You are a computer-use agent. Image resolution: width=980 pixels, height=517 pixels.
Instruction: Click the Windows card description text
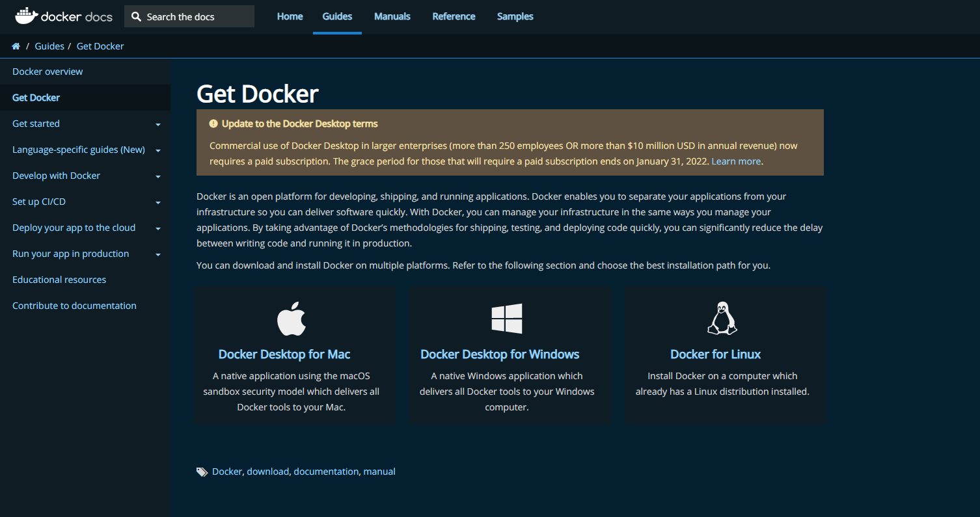pyautogui.click(x=507, y=391)
